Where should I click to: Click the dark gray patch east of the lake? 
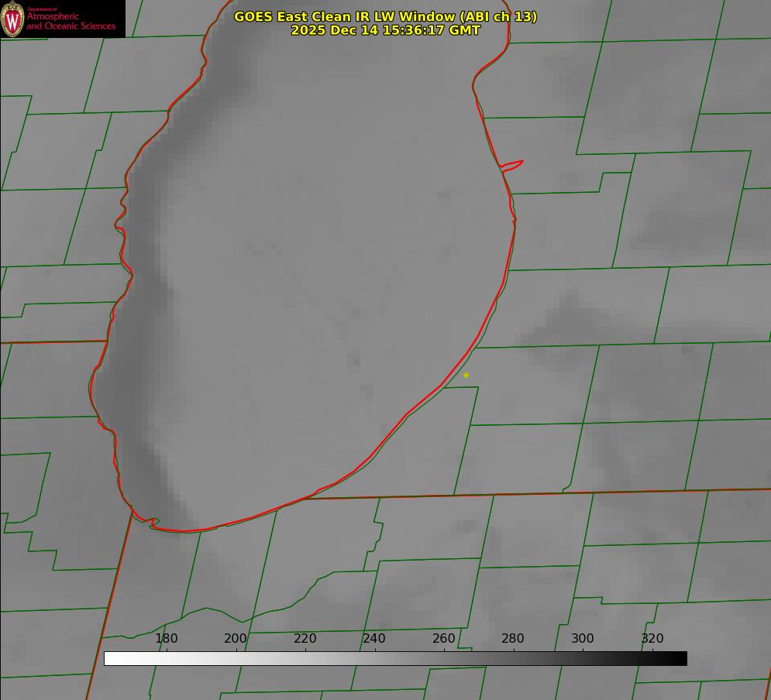click(570, 317)
